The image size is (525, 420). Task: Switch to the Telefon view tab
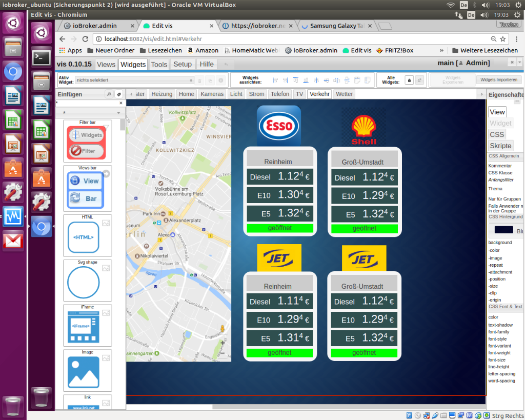(280, 94)
